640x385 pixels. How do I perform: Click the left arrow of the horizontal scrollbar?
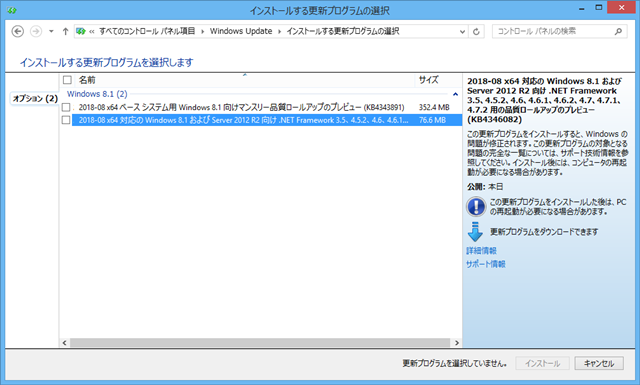tap(64, 343)
